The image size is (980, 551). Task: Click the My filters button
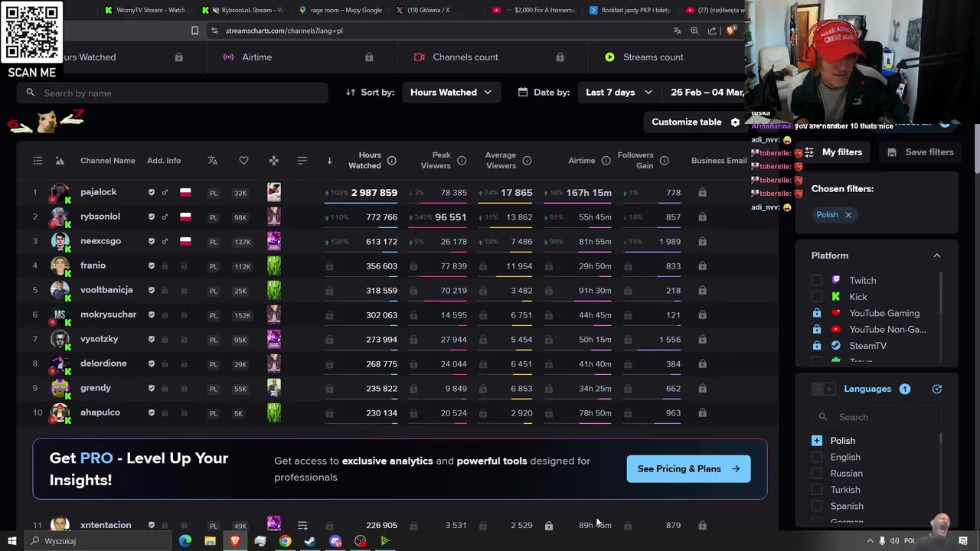834,152
